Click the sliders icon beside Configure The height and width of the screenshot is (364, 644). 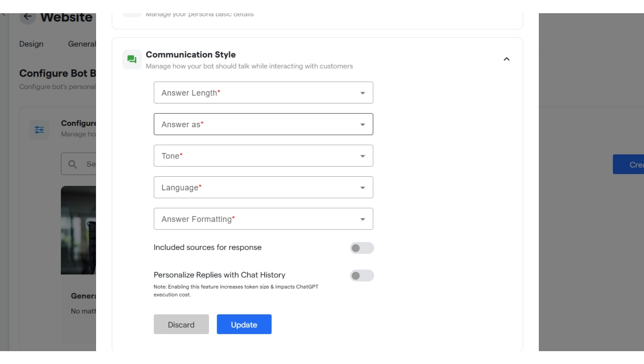[39, 130]
